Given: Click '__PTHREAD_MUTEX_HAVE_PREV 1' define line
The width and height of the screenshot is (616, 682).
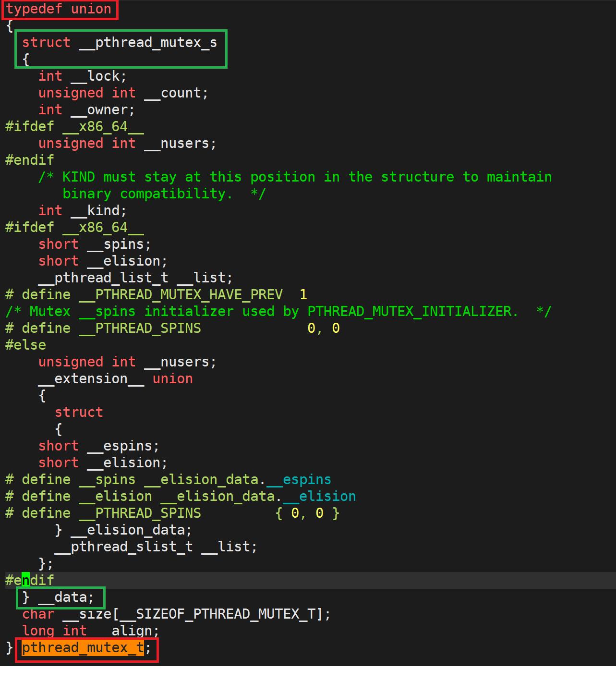Looking at the screenshot, I should click(156, 295).
